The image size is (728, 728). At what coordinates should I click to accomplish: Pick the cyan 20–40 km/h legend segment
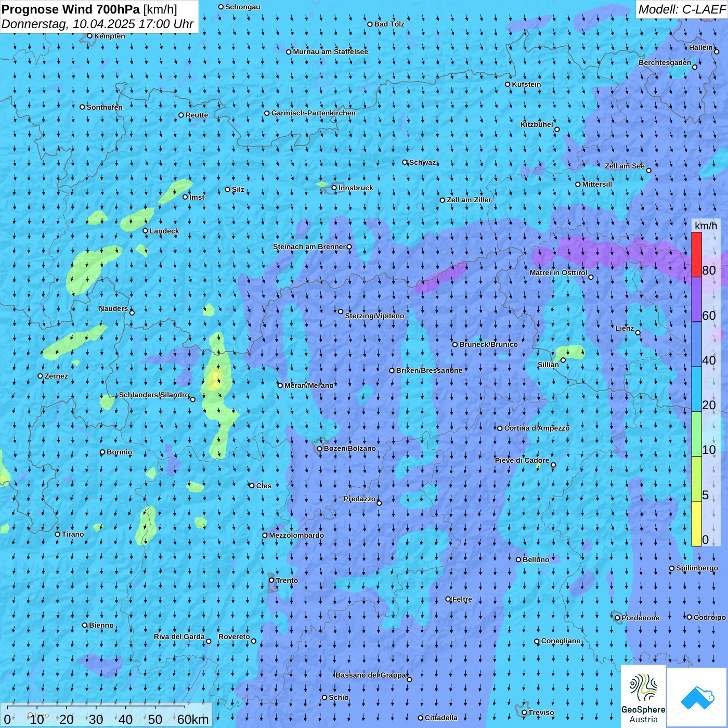[x=696, y=389]
